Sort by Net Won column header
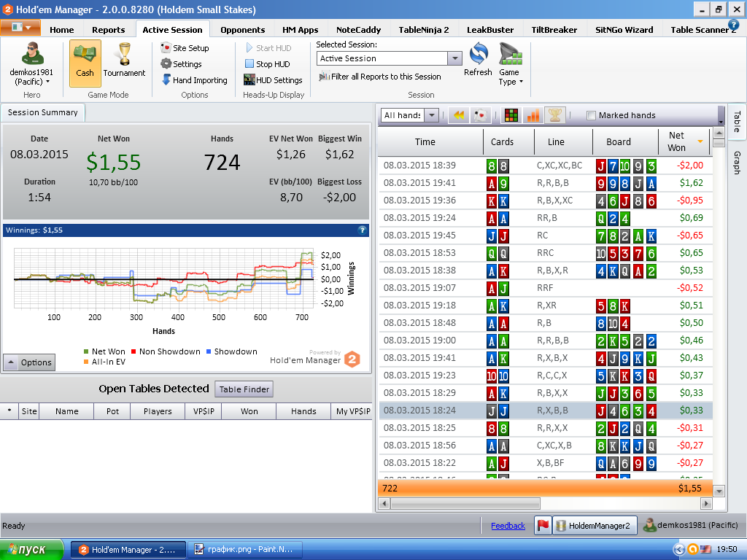Screen dimensions: 747x560 pos(684,141)
